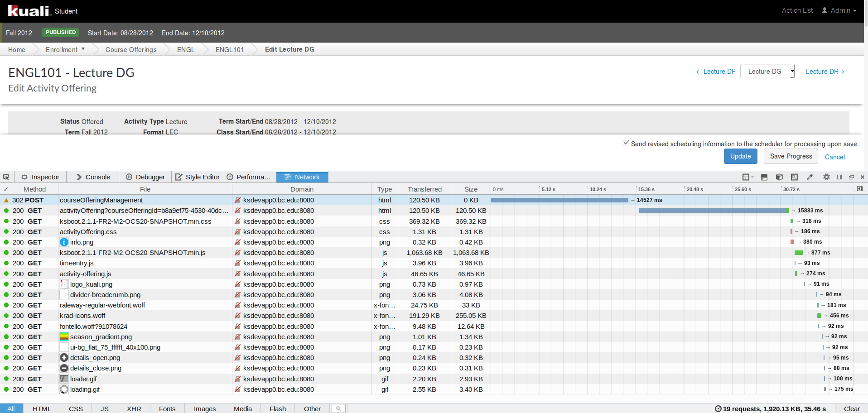Click insecure lock icon on courseOfferingManagement row
The height and width of the screenshot is (413, 868).
point(237,200)
